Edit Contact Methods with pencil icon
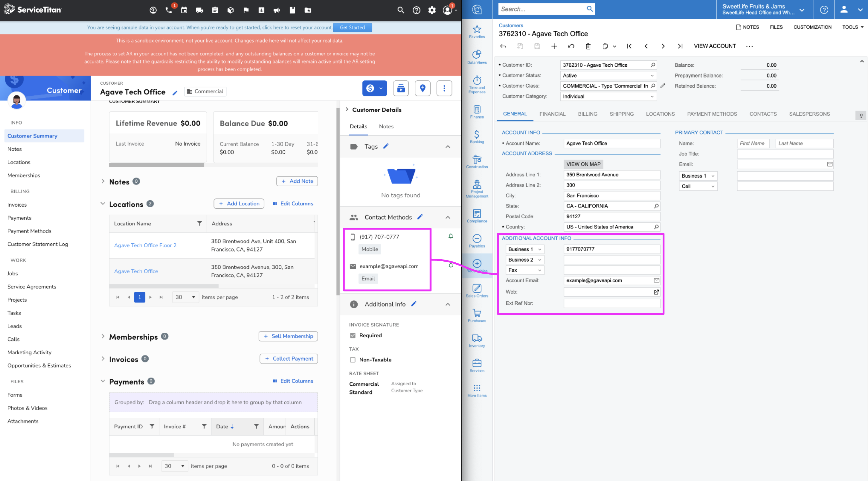The image size is (868, 481). point(420,217)
